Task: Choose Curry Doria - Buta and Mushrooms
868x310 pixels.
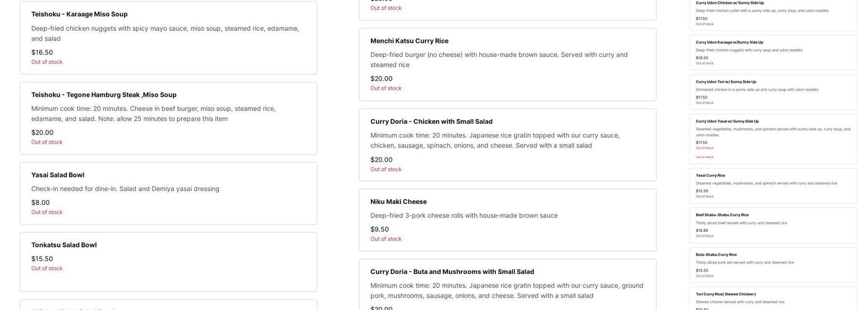Action: (452, 272)
